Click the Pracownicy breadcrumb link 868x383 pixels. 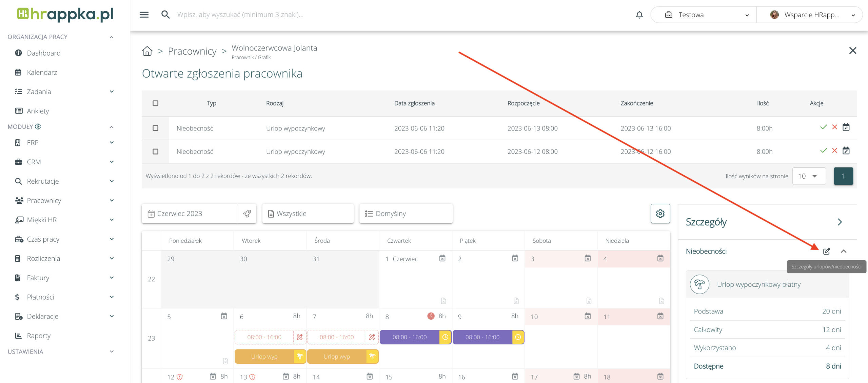pyautogui.click(x=192, y=51)
